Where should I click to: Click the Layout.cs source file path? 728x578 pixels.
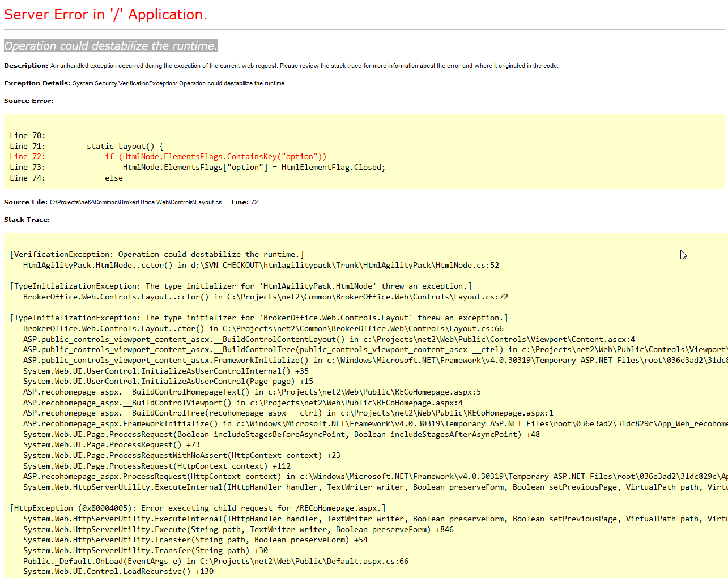(x=136, y=202)
